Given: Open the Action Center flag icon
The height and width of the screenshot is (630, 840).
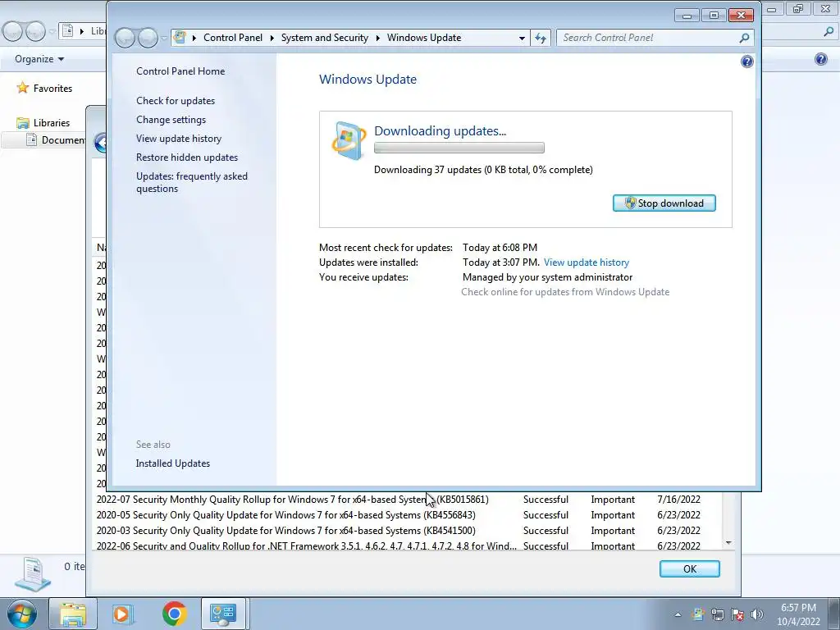Looking at the screenshot, I should point(737,614).
